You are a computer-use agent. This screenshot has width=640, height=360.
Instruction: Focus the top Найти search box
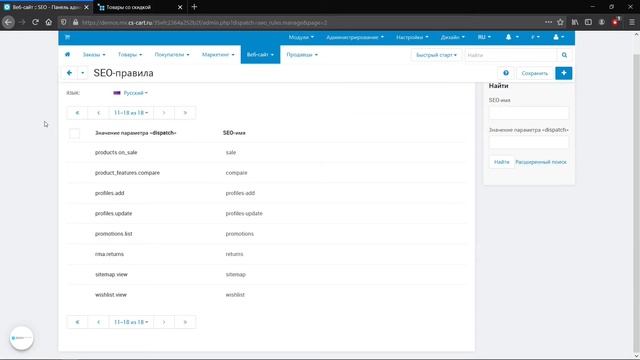point(511,55)
